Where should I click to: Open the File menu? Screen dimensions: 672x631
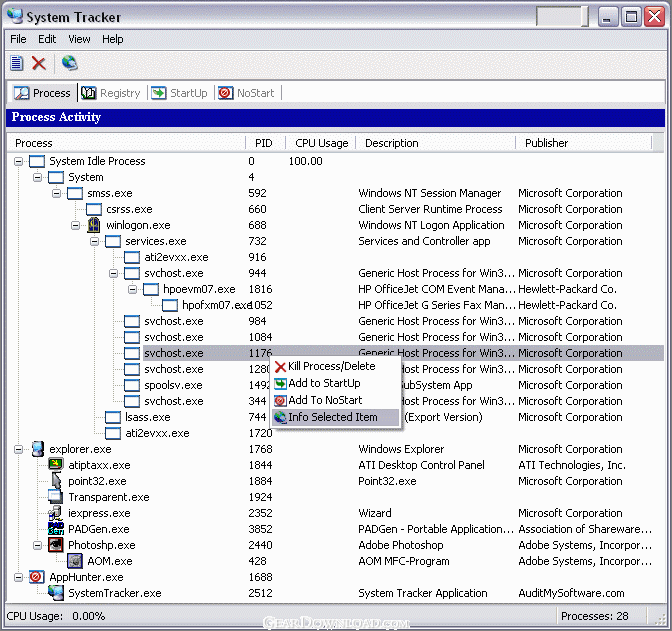click(18, 39)
